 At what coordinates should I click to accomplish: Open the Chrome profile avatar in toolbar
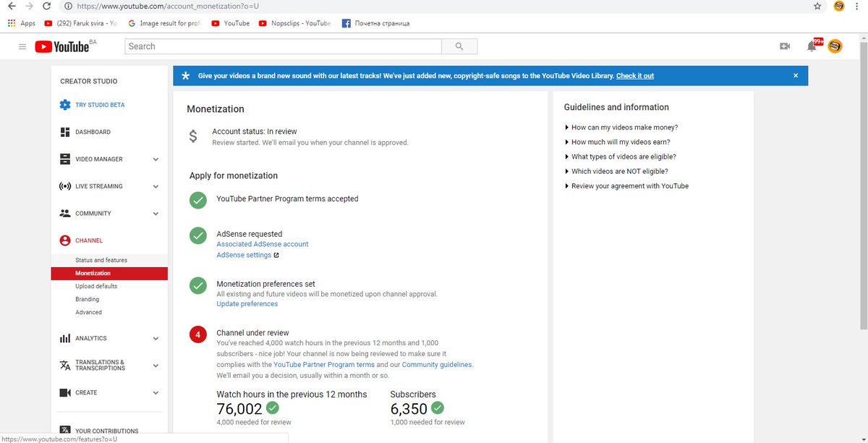point(839,6)
